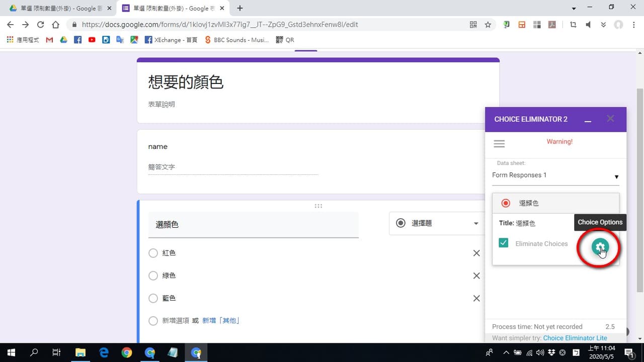
Task: Open a new browser tab
Action: click(240, 8)
